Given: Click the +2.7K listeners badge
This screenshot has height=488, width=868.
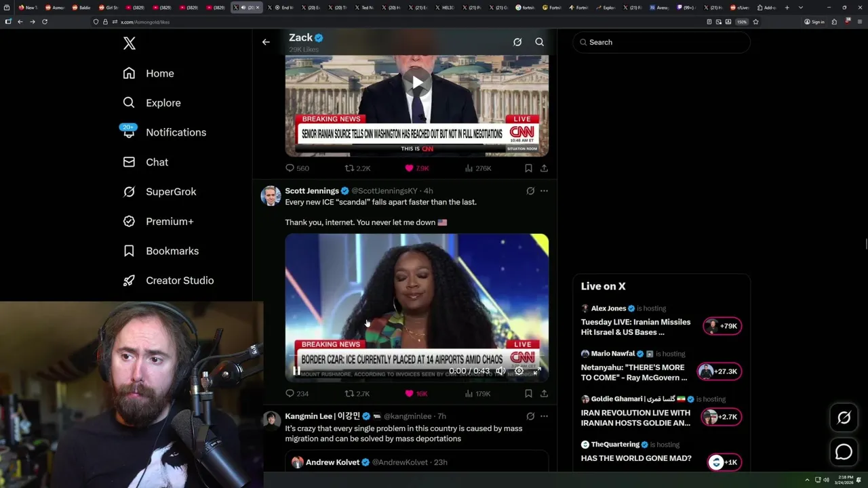Looking at the screenshot, I should [722, 417].
